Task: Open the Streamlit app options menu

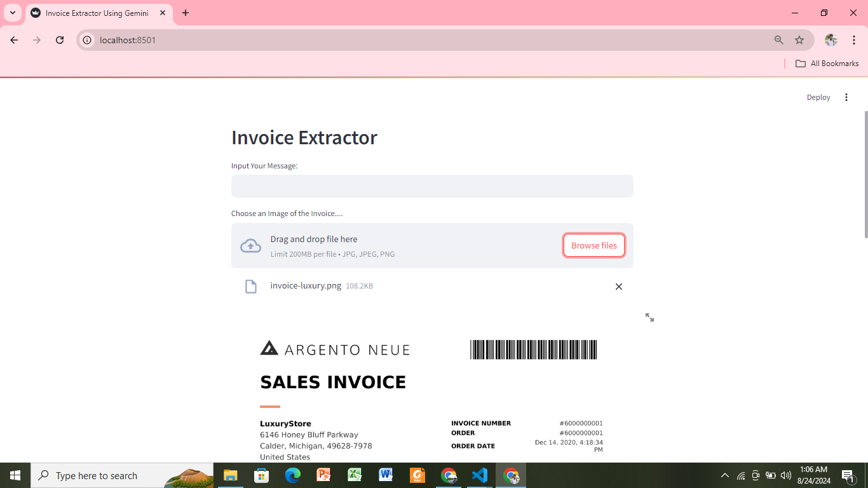Action: (x=846, y=97)
